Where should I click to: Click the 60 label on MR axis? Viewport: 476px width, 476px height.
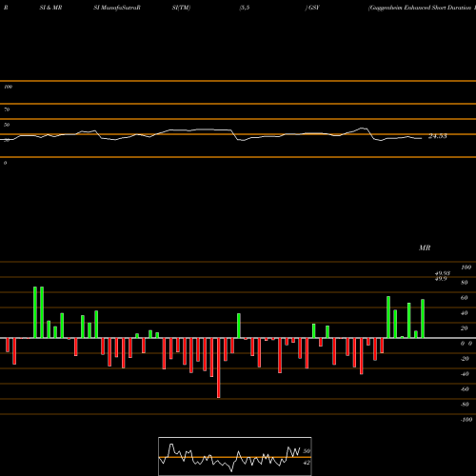[x=465, y=298]
